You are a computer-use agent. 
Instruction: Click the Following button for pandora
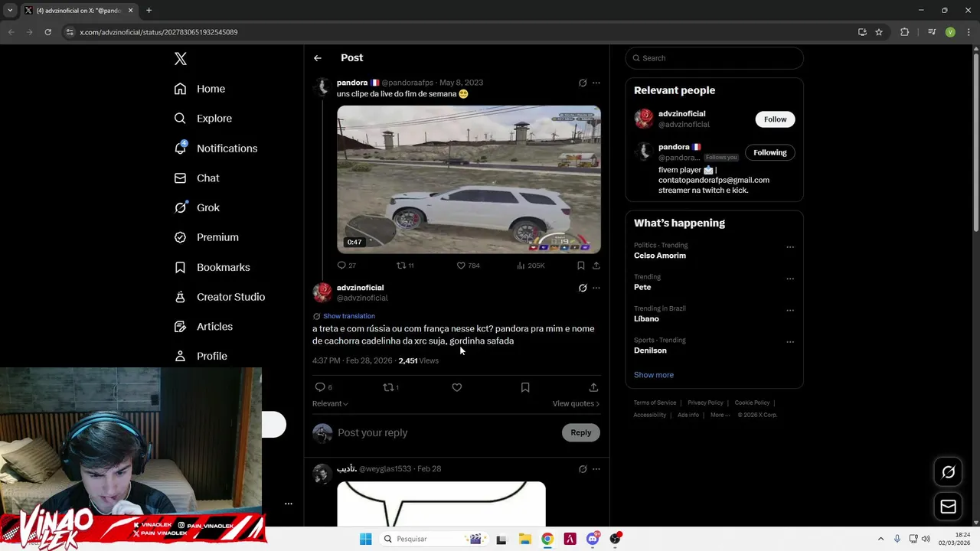point(770,152)
